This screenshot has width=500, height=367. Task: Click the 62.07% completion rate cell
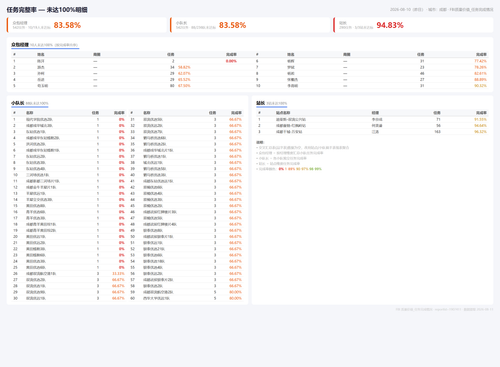tap(184, 73)
